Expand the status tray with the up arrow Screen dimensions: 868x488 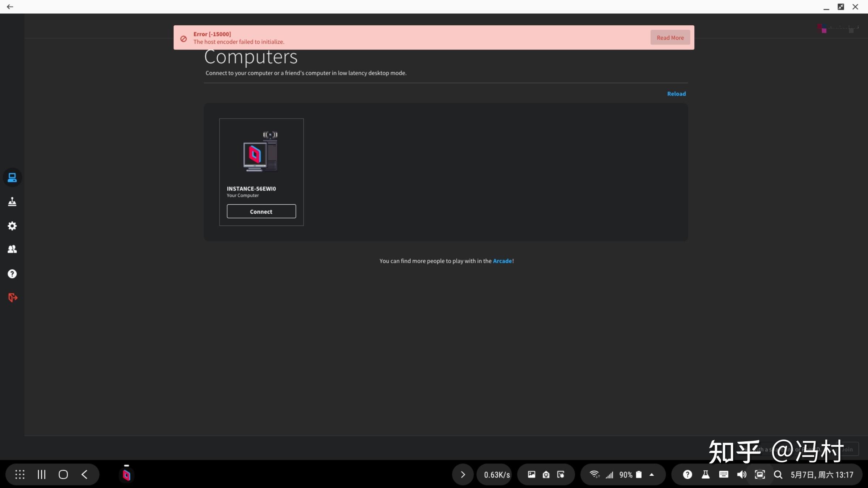click(652, 474)
